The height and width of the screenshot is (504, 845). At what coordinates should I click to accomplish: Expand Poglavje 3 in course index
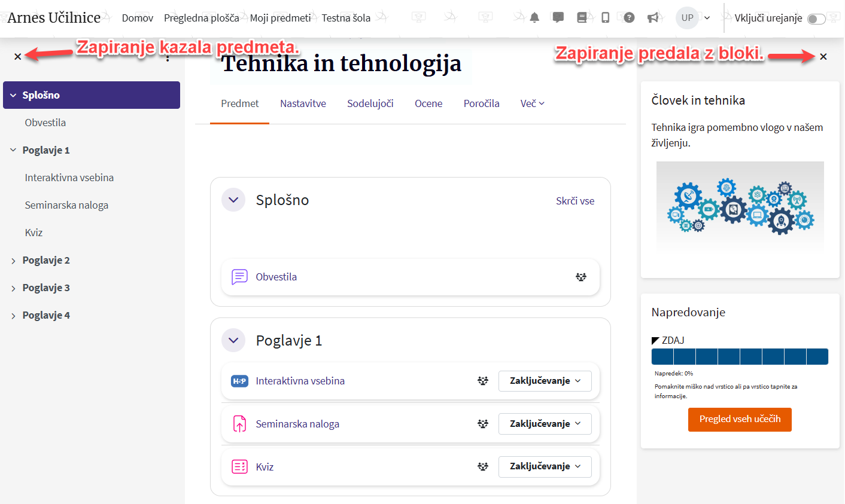(13, 288)
